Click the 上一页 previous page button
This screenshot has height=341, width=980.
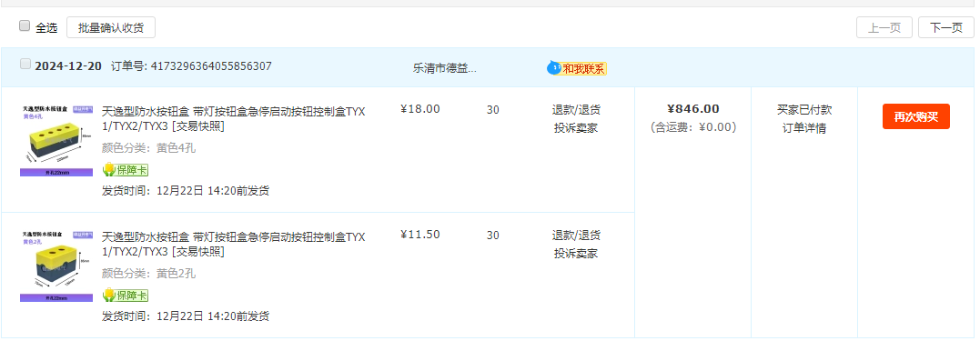(x=884, y=27)
